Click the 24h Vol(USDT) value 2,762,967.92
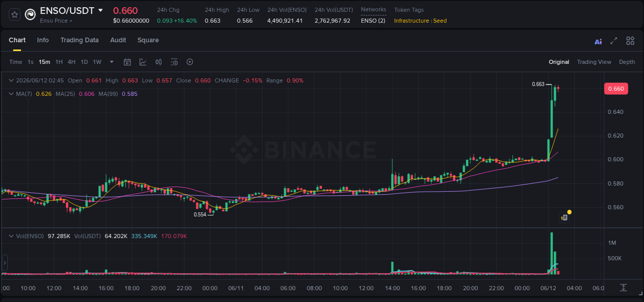644x302 pixels. [x=332, y=21]
